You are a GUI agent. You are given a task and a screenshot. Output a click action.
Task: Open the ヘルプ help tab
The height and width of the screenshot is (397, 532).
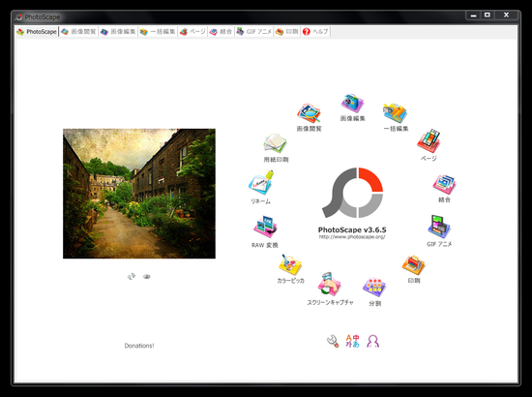click(315, 32)
